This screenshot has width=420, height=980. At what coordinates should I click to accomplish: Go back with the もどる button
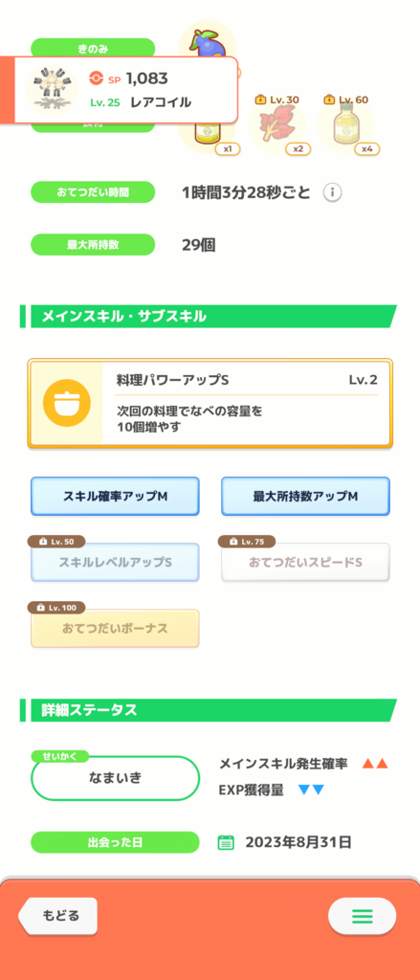(58, 916)
